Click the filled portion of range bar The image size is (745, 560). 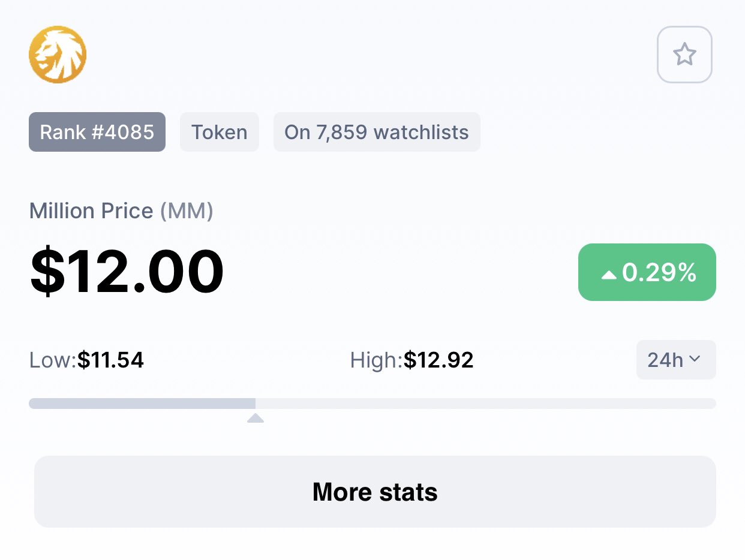point(142,404)
